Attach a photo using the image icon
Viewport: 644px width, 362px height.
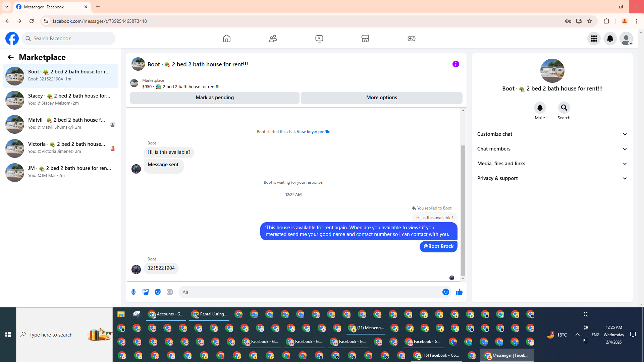tap(146, 292)
